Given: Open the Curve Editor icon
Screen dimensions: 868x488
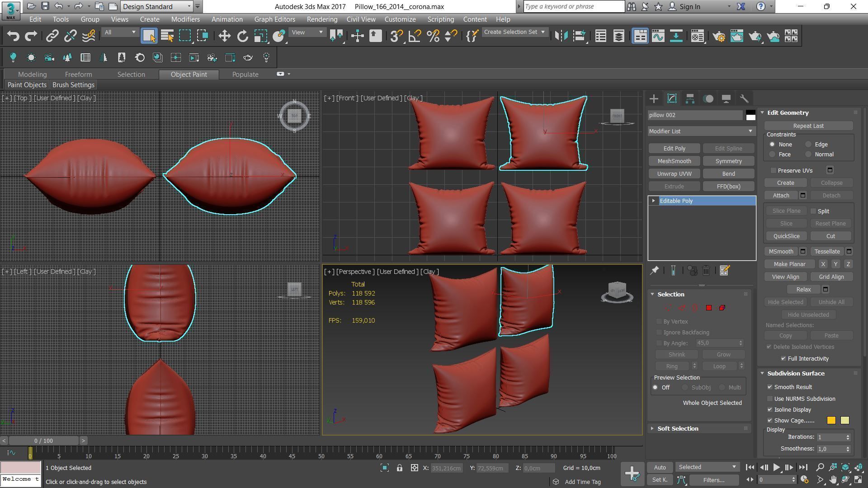Looking at the screenshot, I should pyautogui.click(x=658, y=36).
